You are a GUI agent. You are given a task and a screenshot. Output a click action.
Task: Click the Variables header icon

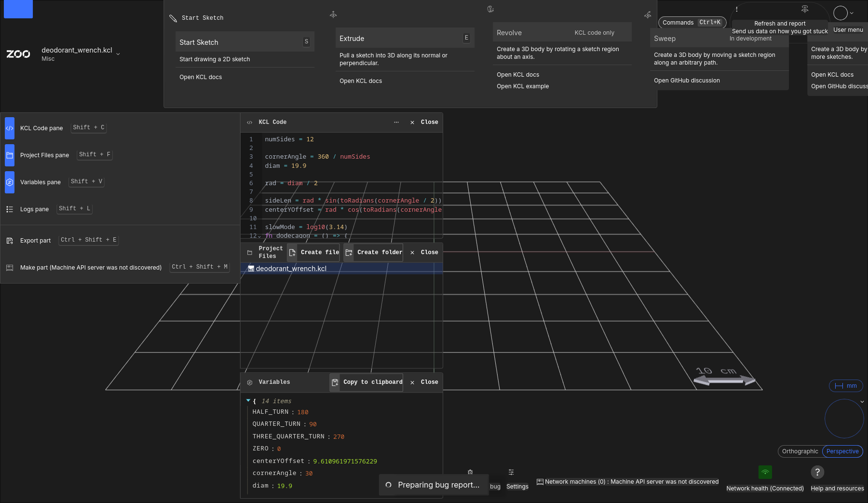249,382
